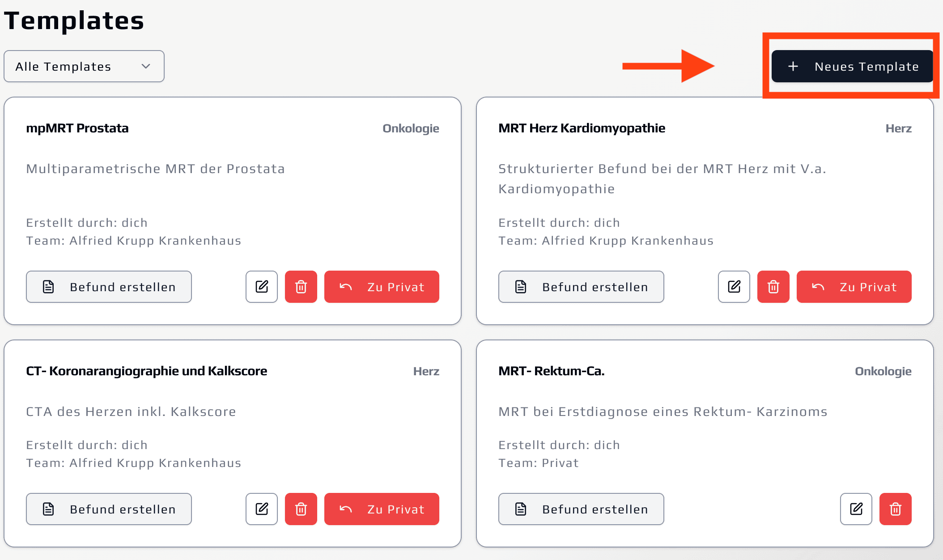Create Befund from mpMRT Prostata
The width and height of the screenshot is (943, 560).
pyautogui.click(x=109, y=287)
